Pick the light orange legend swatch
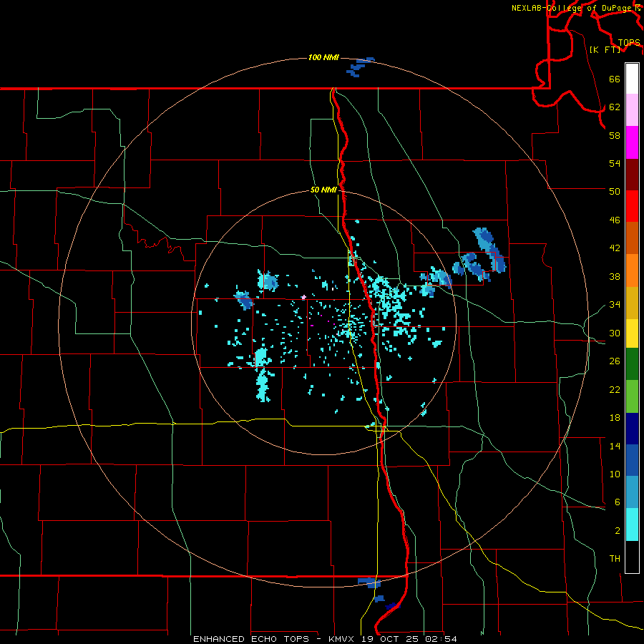The height and width of the screenshot is (644, 644). tap(632, 270)
